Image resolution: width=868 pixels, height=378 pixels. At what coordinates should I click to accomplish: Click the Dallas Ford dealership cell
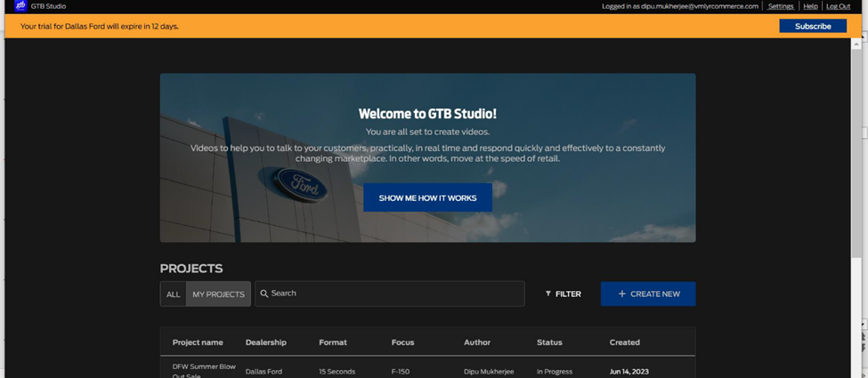(x=264, y=372)
